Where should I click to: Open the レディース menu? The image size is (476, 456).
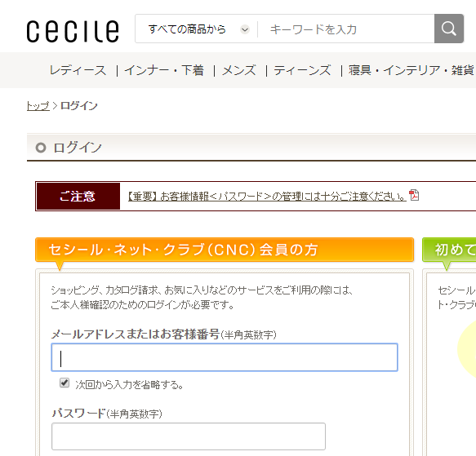click(x=78, y=70)
